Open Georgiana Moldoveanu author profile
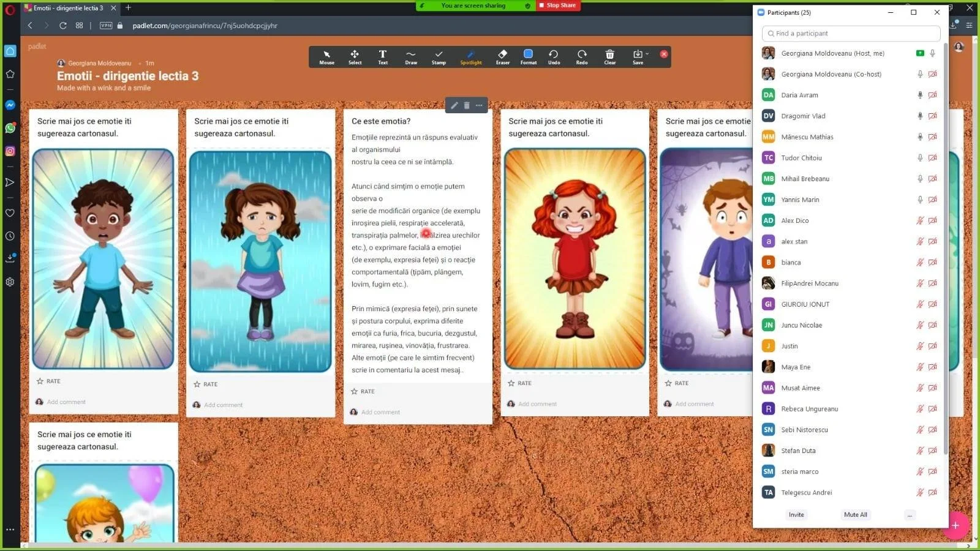This screenshot has height=551, width=980. (x=99, y=63)
